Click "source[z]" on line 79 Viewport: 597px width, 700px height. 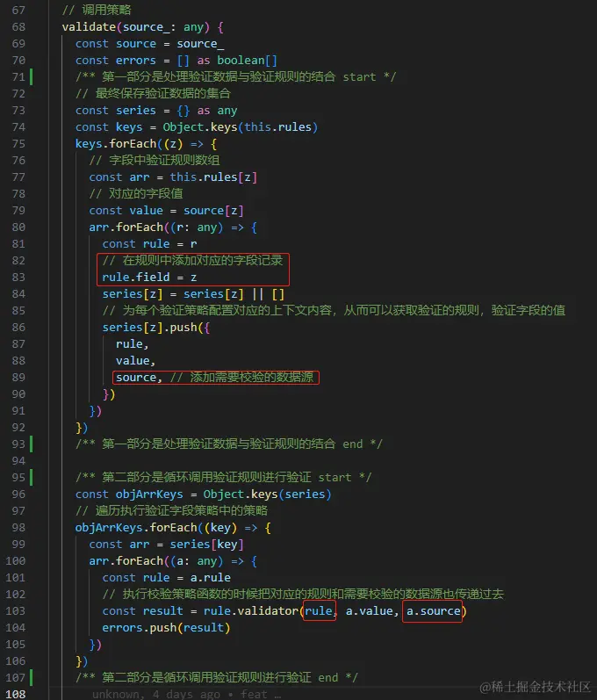click(x=213, y=210)
